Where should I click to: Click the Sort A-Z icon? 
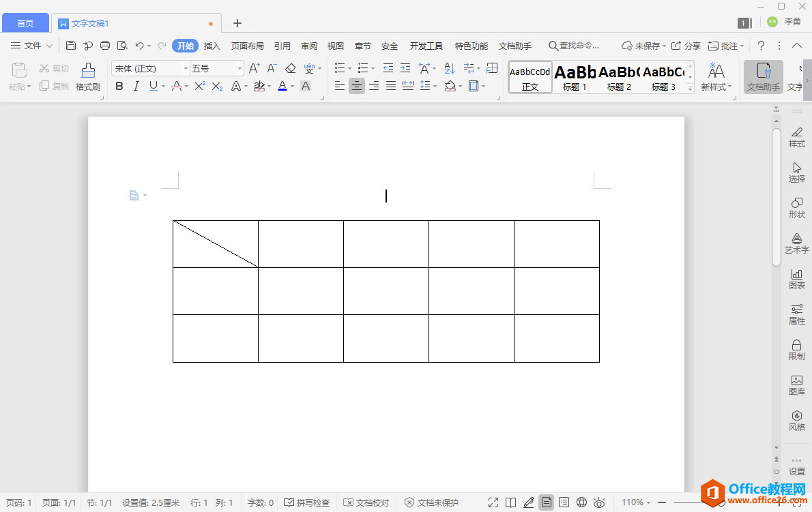[450, 68]
